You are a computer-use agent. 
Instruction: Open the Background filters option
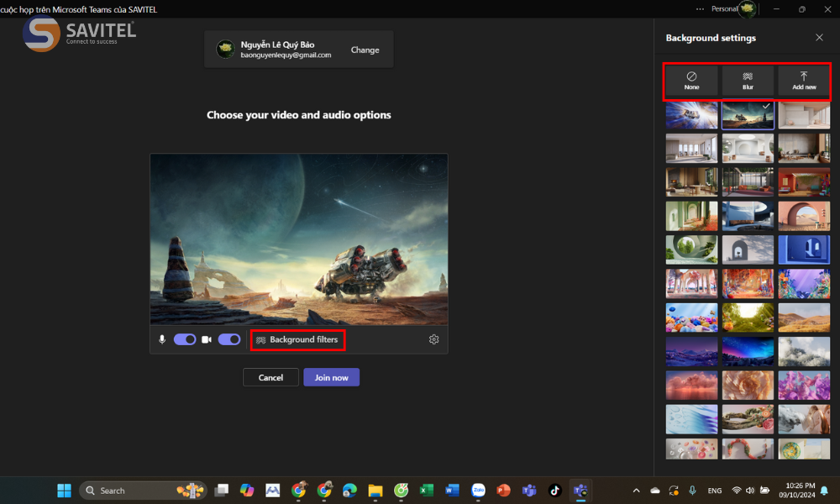pos(297,339)
